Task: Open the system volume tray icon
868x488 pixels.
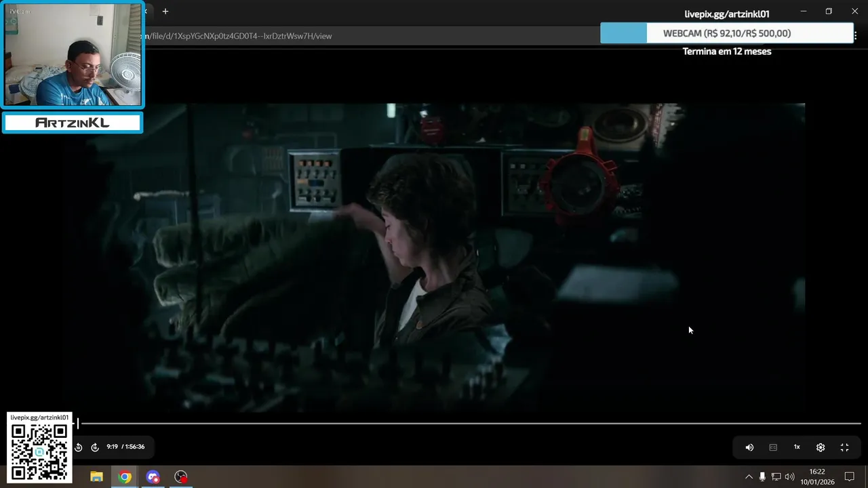Action: (790, 476)
